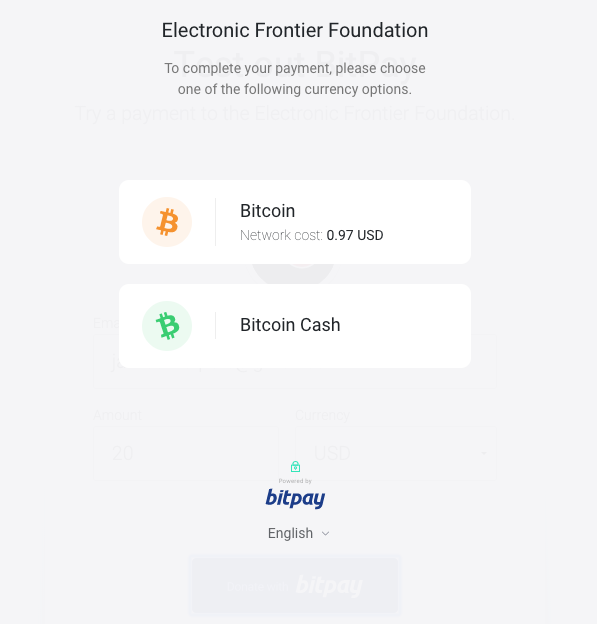Click the faded Currency dropdown arrow
597x624 pixels.
[484, 453]
